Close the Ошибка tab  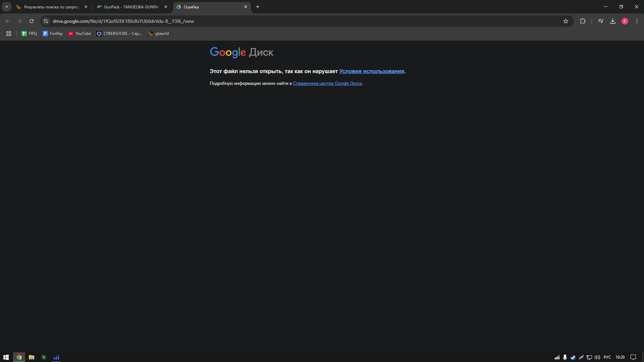246,7
